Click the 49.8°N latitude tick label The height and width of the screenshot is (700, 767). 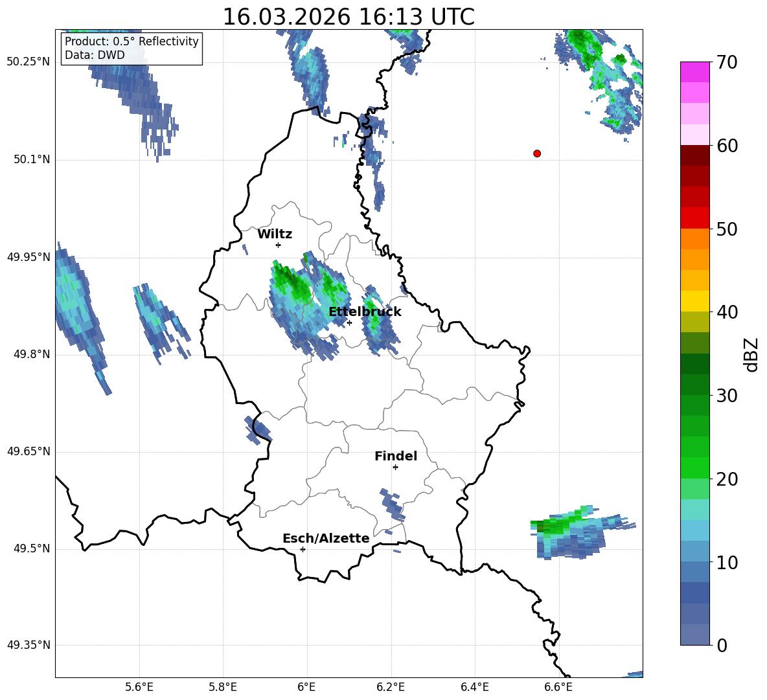[x=32, y=354]
